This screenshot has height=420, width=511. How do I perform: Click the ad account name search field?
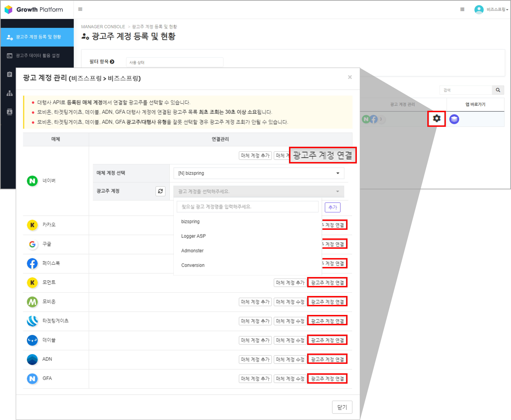point(247,207)
